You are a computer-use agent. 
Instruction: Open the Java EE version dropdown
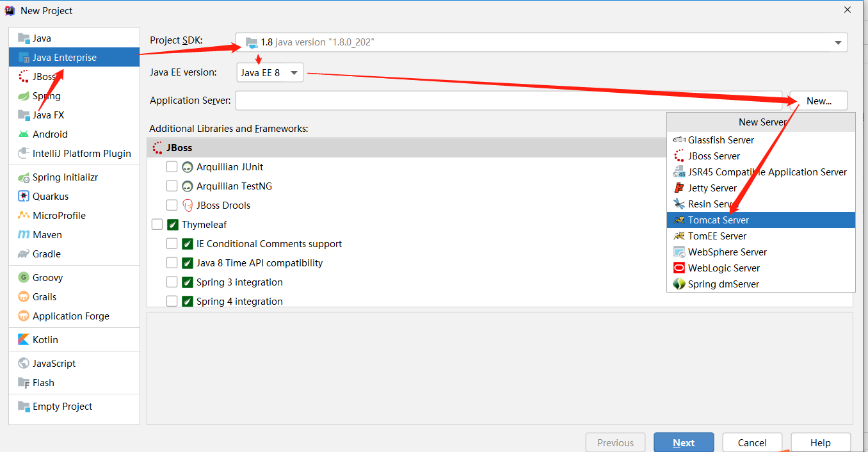(x=270, y=72)
